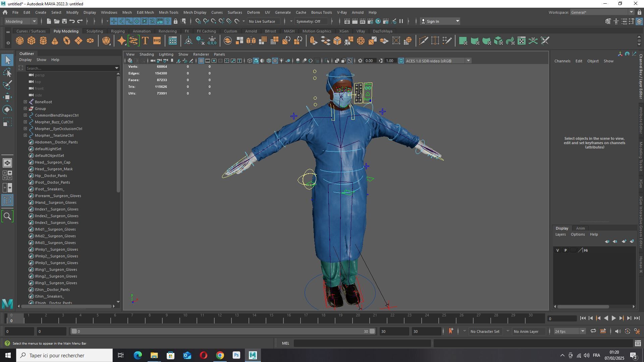Activate the Paint Selection tool

coord(7,85)
